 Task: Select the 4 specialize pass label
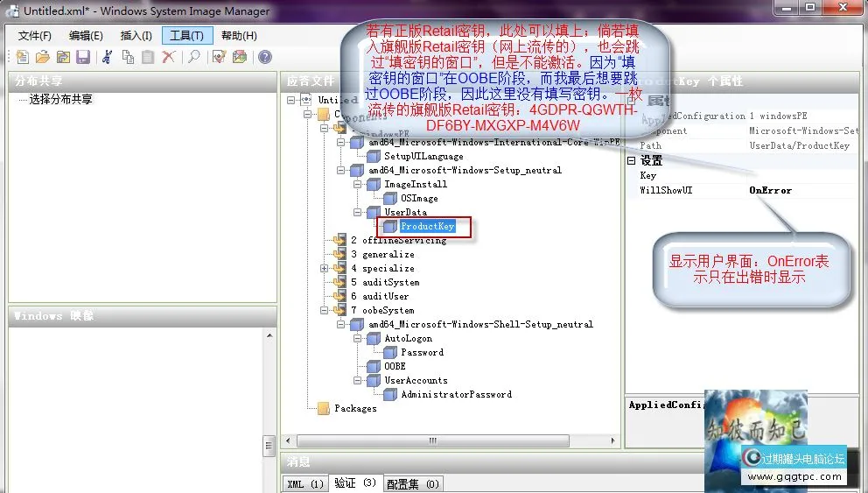(x=382, y=268)
